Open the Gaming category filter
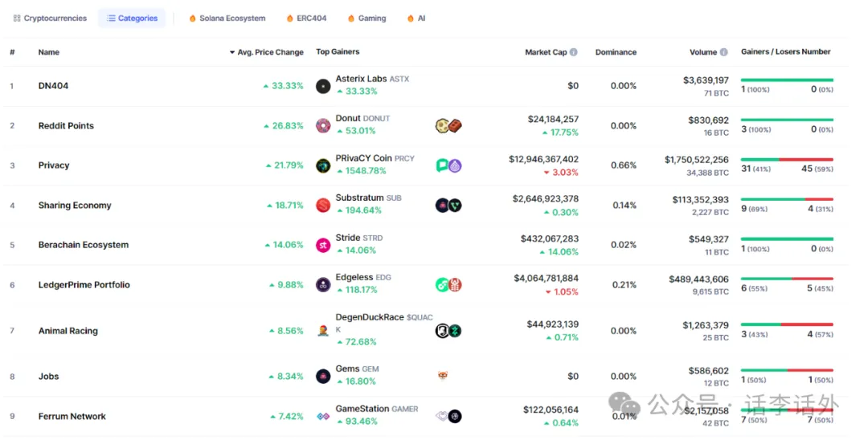Image resolution: width=868 pixels, height=440 pixels. (x=367, y=18)
